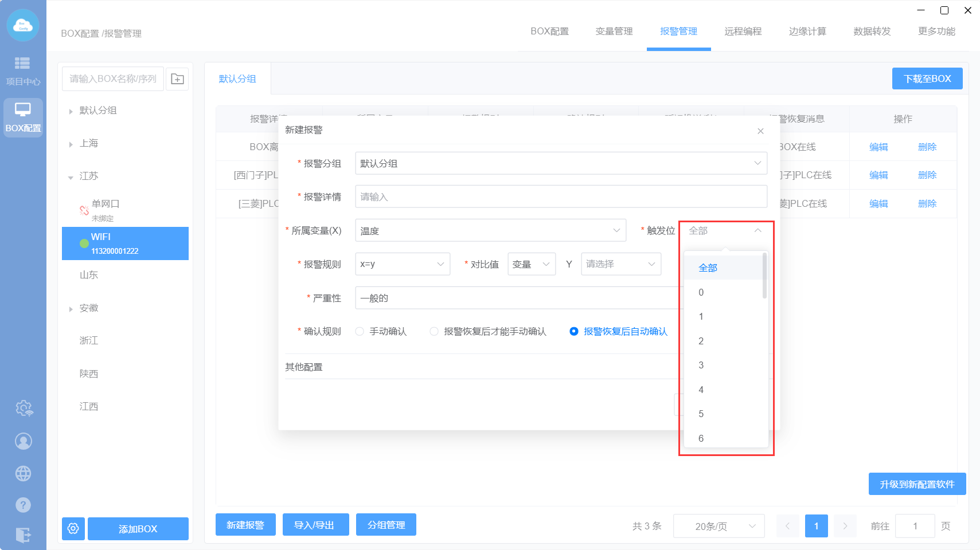
Task: Click the globe language icon in sidebar
Action: coord(24,474)
